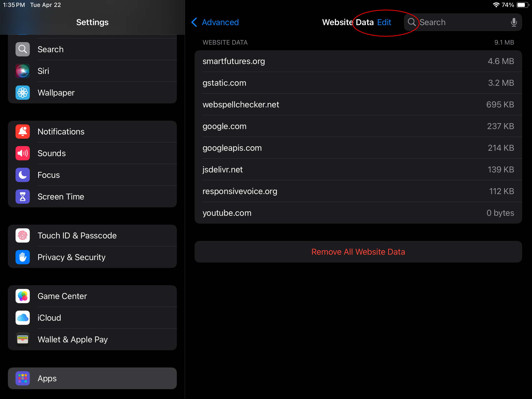Tap the status bar clock 1:35 PM
Screen dimensions: 532x399
[x=14, y=5]
